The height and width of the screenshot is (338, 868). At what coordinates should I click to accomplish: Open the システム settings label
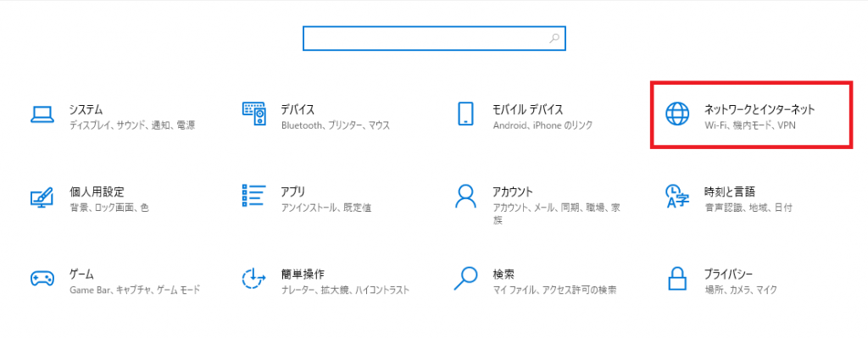pyautogui.click(x=86, y=108)
